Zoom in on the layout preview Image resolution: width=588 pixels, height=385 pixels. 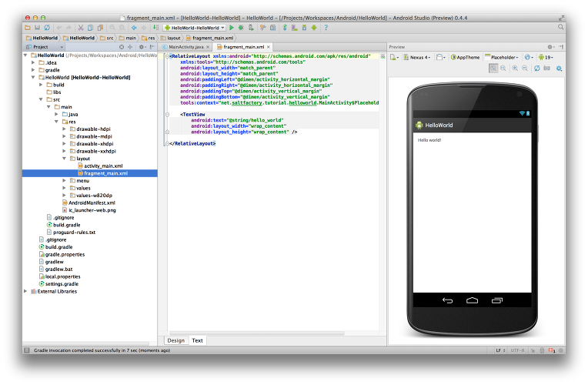click(x=515, y=69)
